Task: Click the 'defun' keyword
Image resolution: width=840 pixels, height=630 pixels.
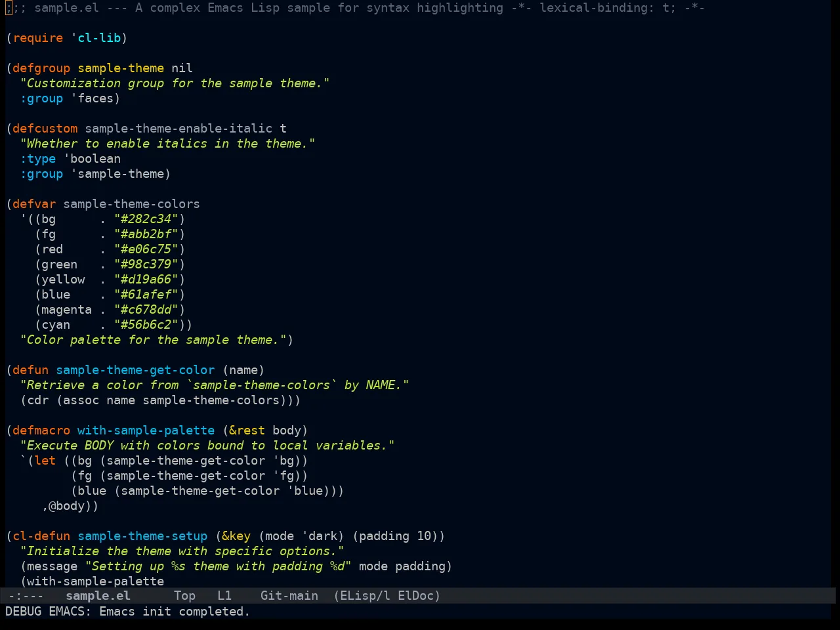Action: (x=31, y=370)
